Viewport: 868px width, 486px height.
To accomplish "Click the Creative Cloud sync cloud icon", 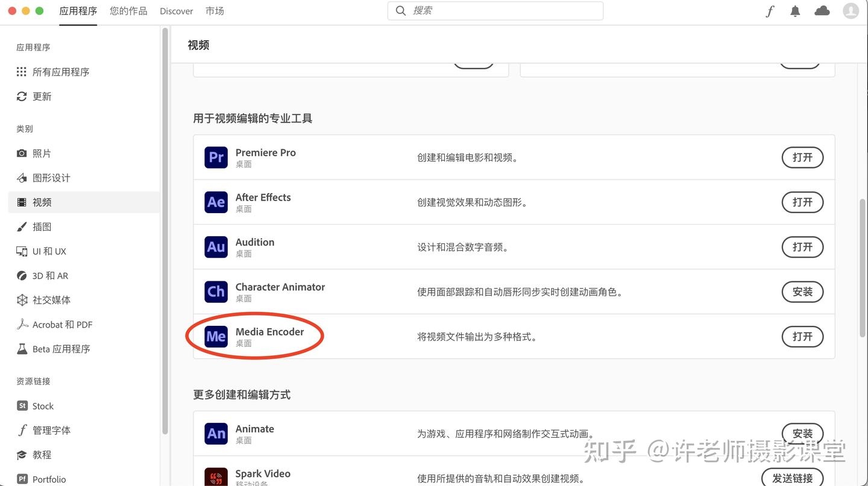I will 822,10.
